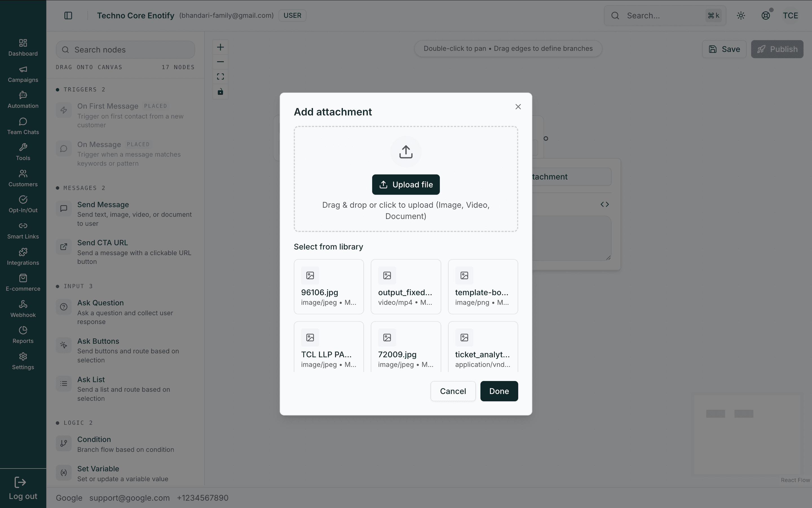Open Campaigns from the sidebar
Image resolution: width=812 pixels, height=508 pixels.
23,74
